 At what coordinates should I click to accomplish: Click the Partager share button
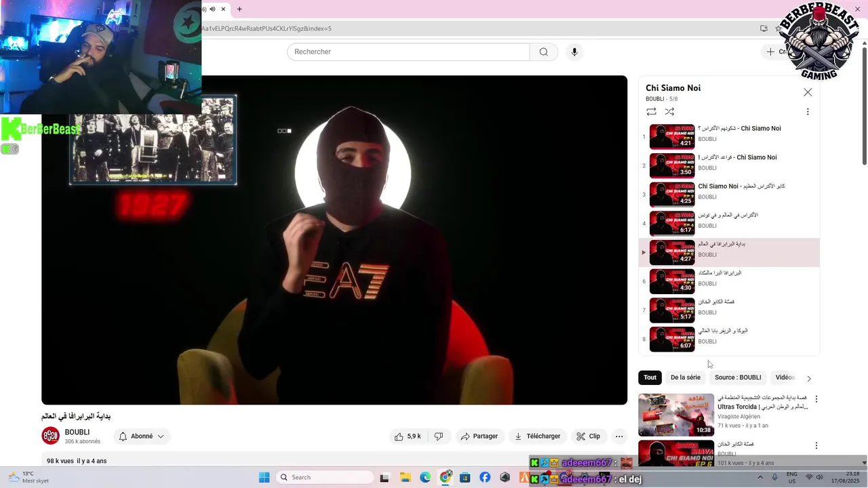(x=479, y=436)
